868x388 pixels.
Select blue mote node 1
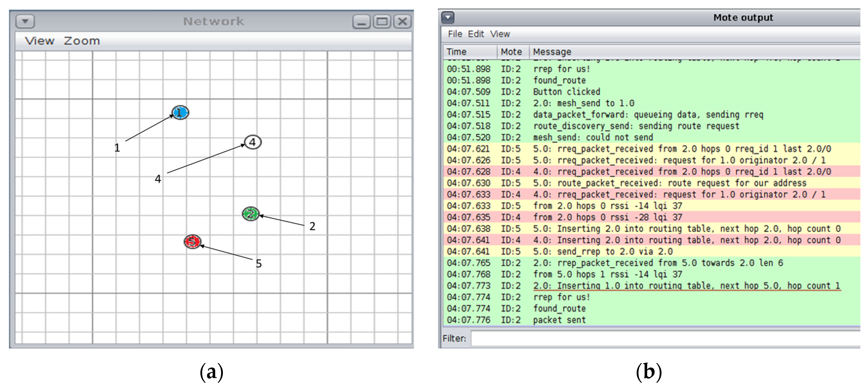[180, 112]
